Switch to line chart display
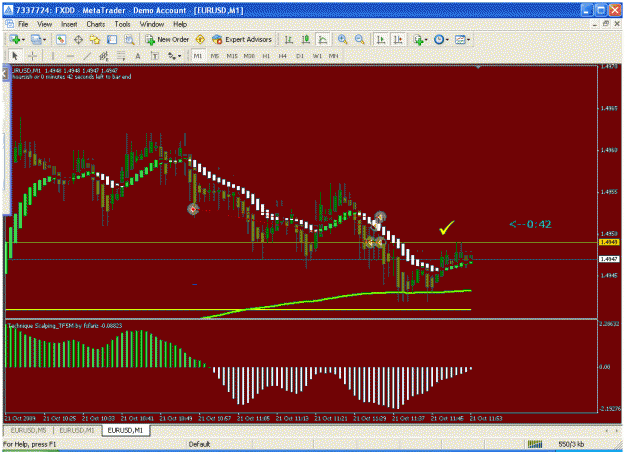 (322, 39)
